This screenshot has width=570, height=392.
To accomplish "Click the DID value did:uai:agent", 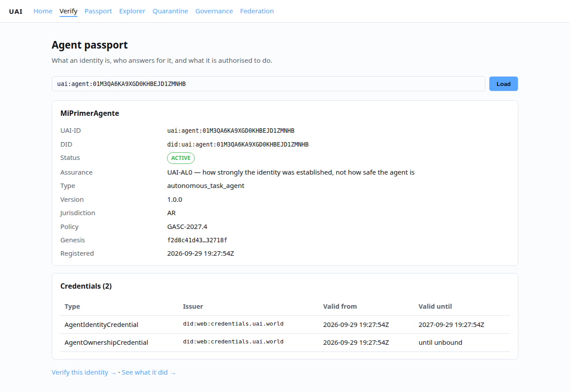I will pyautogui.click(x=238, y=144).
